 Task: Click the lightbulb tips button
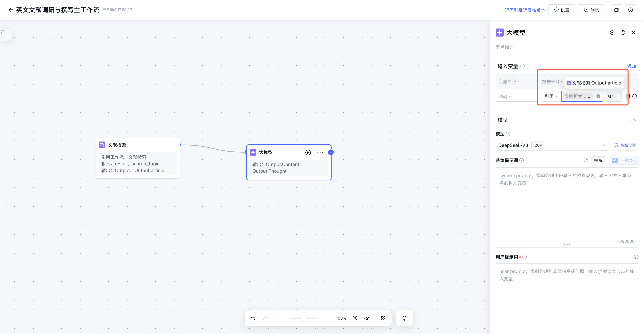(404, 318)
